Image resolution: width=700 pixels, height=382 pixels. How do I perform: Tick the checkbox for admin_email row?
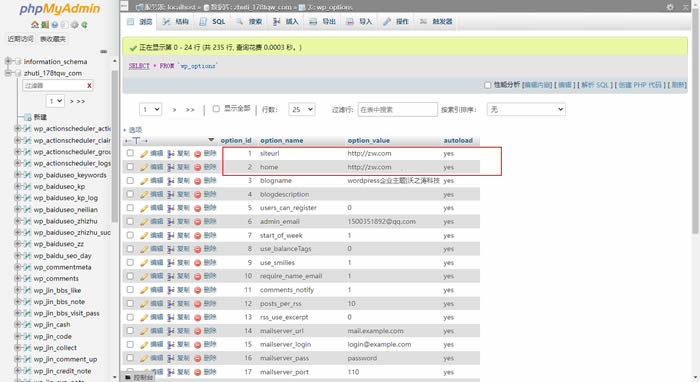(x=130, y=221)
